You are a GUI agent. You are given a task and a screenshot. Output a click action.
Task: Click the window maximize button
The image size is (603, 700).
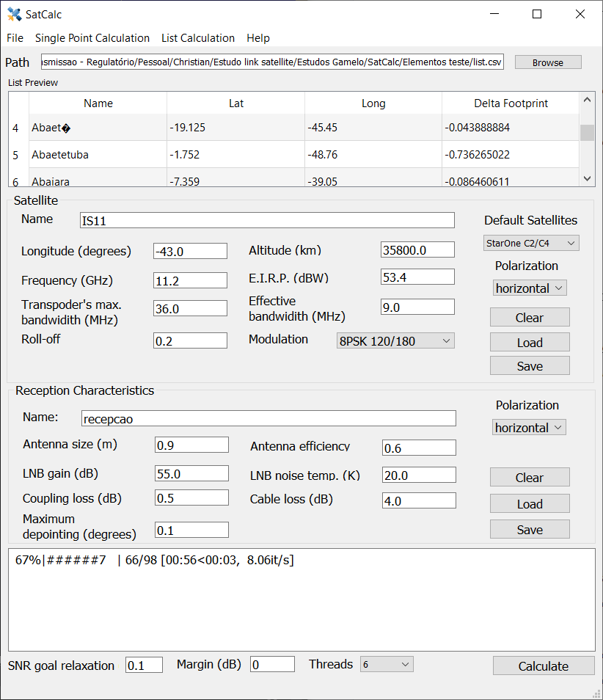537,14
